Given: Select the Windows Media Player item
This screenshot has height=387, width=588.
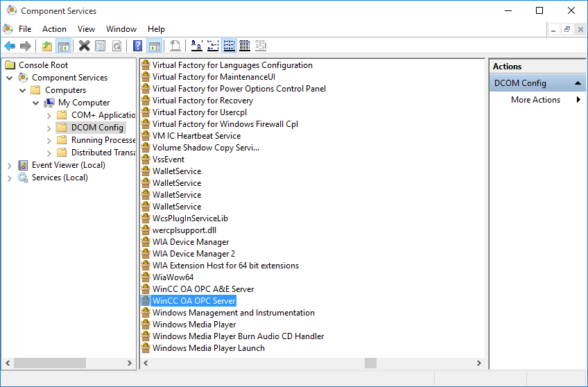Looking at the screenshot, I should [x=193, y=325].
